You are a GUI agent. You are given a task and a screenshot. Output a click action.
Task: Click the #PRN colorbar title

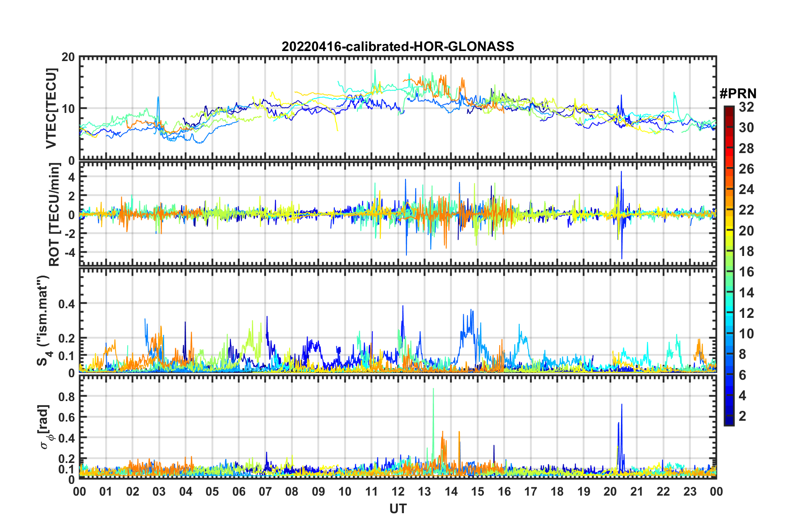coord(738,93)
